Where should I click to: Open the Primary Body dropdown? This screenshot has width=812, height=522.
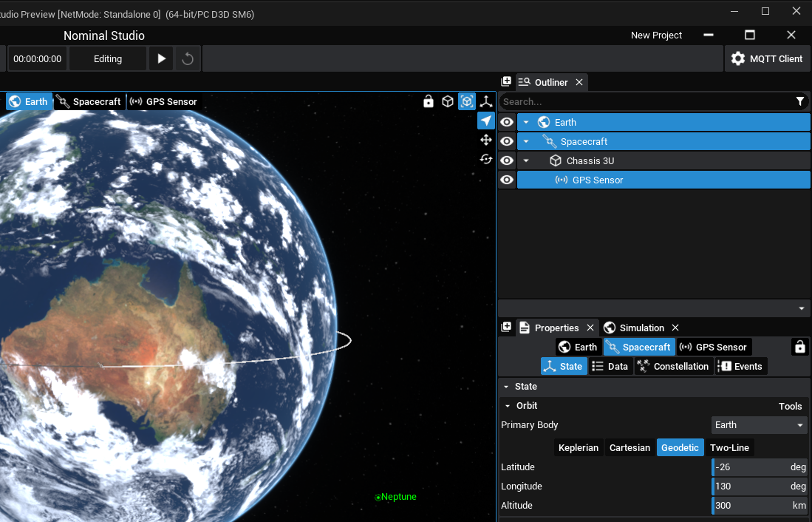(x=759, y=425)
